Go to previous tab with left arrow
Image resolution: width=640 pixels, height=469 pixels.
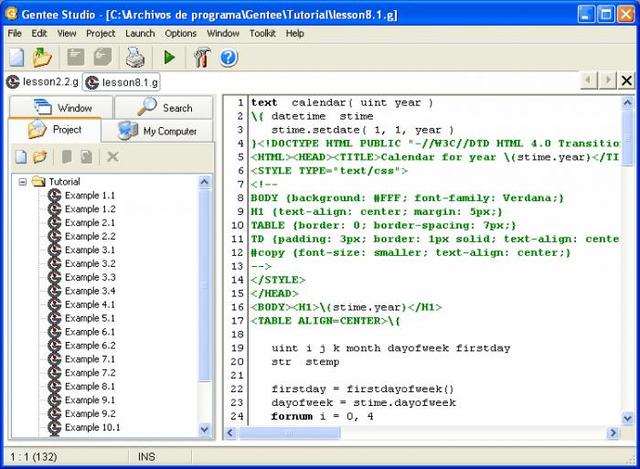[x=589, y=80]
